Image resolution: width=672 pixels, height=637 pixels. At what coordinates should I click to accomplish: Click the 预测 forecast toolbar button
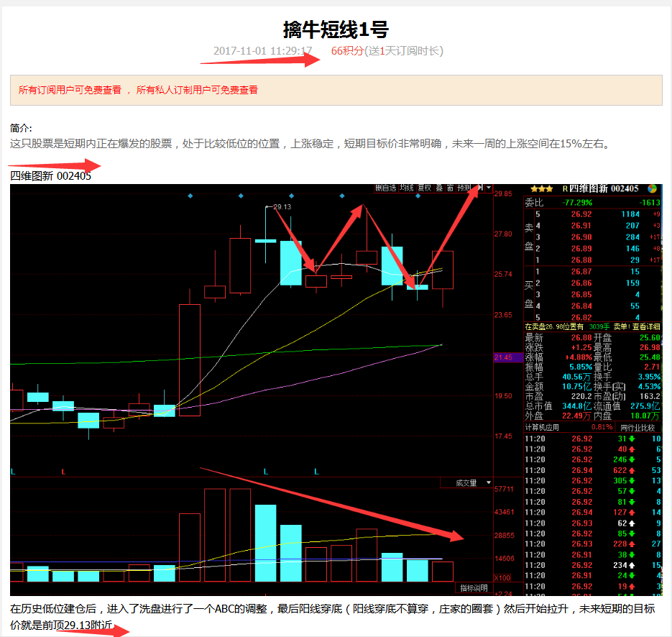tap(464, 188)
